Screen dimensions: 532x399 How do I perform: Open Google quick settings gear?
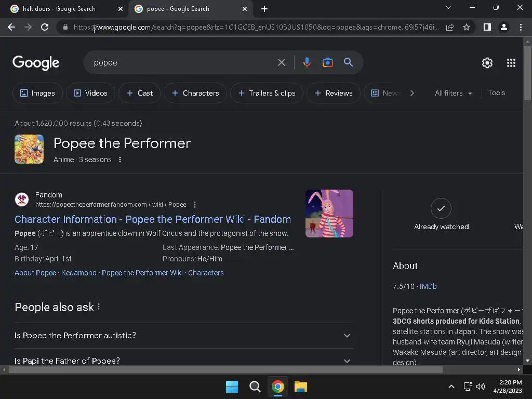click(x=487, y=63)
